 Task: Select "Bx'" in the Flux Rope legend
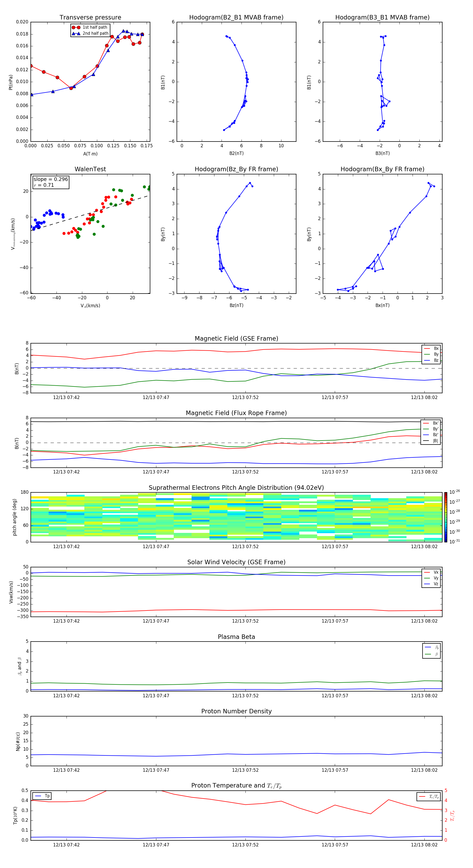pyautogui.click(x=431, y=423)
